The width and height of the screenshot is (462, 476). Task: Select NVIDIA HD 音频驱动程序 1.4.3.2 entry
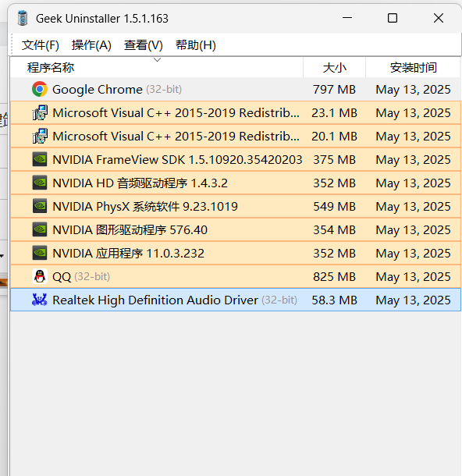pos(140,183)
